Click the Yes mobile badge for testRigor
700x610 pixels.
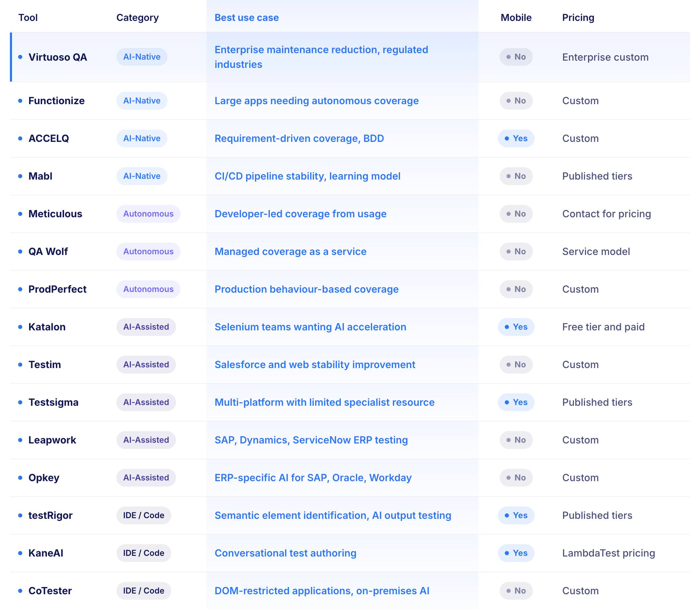tap(516, 515)
